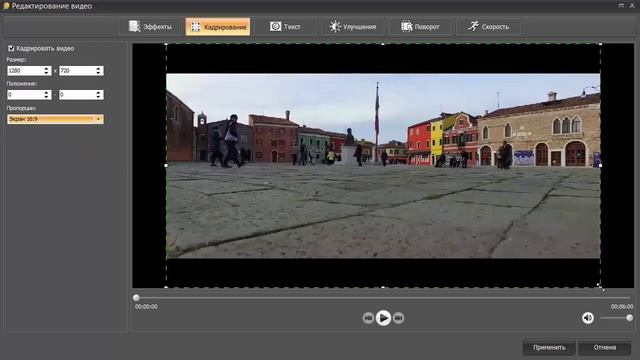Click the top-center crop edge handle
Screen dimensions: 640x360
pos(383,44)
